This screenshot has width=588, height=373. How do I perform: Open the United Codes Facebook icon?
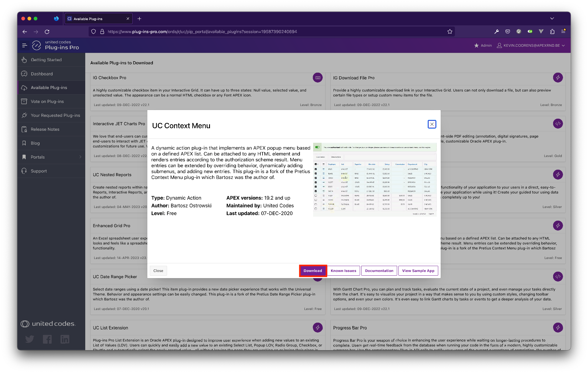tap(47, 339)
